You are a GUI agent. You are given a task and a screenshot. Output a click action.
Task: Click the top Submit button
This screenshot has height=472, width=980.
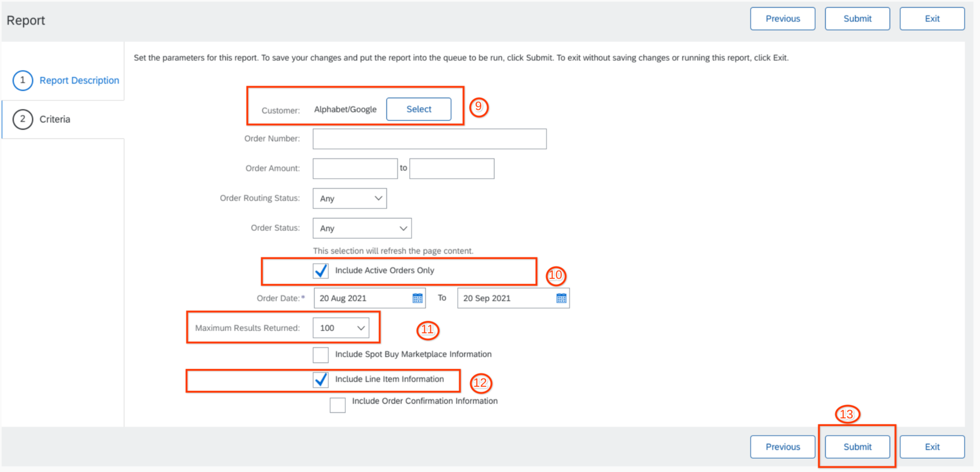pos(857,19)
